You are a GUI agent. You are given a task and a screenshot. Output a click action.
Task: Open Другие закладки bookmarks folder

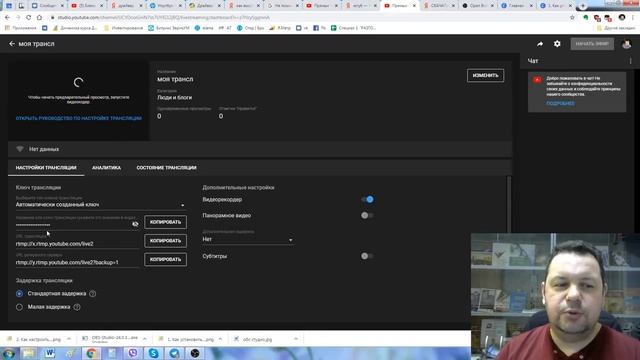(616, 28)
